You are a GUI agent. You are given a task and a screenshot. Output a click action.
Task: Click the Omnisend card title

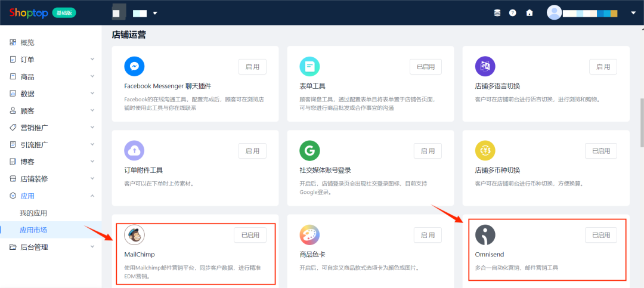click(x=489, y=255)
